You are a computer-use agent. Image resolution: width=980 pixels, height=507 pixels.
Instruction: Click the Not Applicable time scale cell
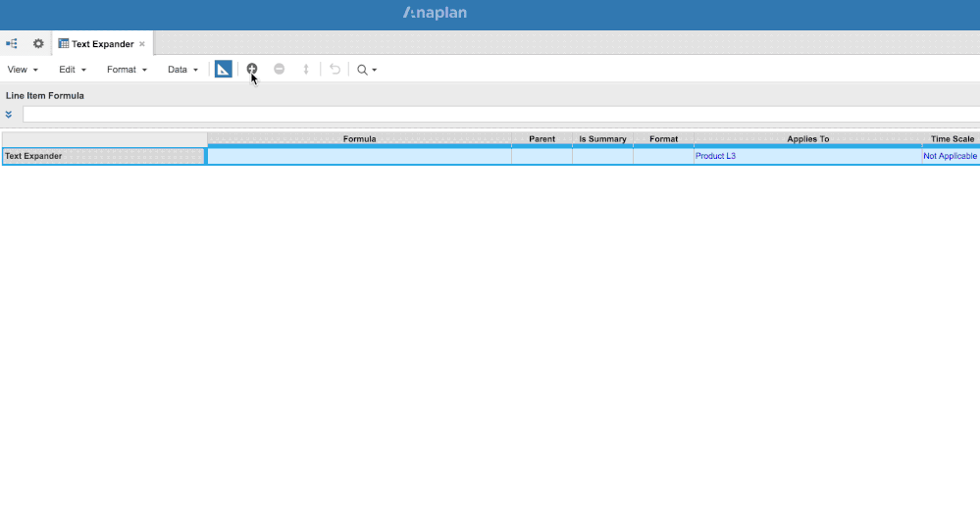click(952, 156)
